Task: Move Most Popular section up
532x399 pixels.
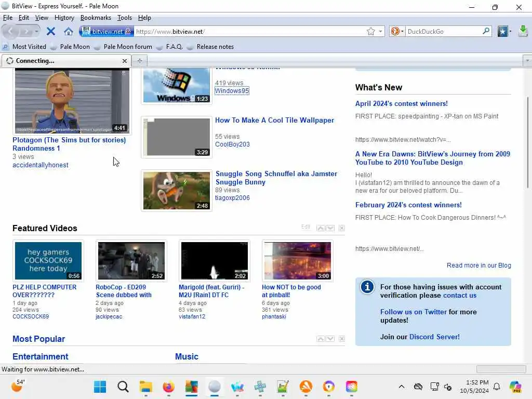Action: click(320, 339)
